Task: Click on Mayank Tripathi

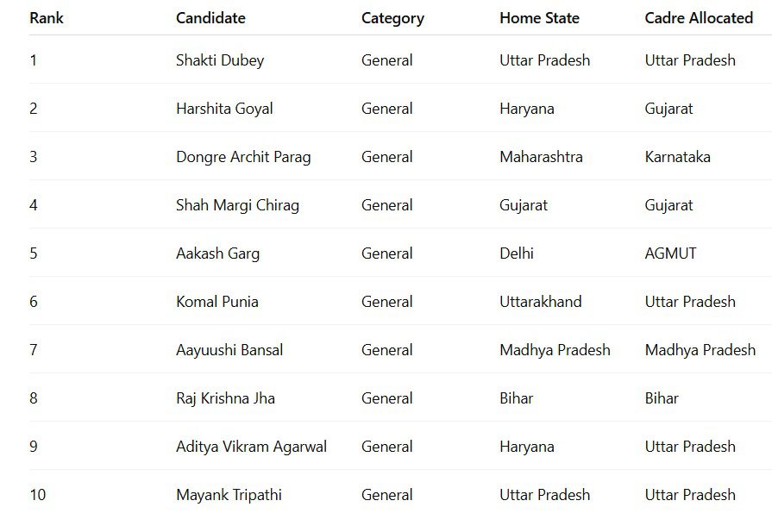Action: [229, 495]
